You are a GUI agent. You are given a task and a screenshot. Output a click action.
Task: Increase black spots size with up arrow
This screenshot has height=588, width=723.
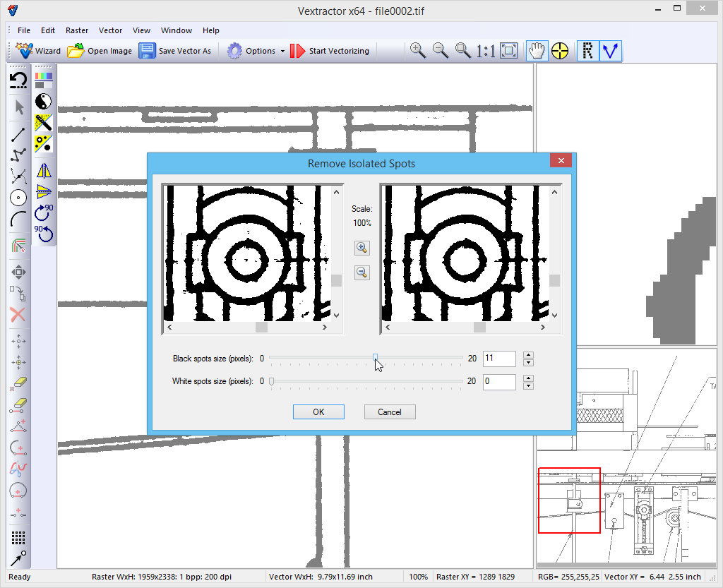528,354
